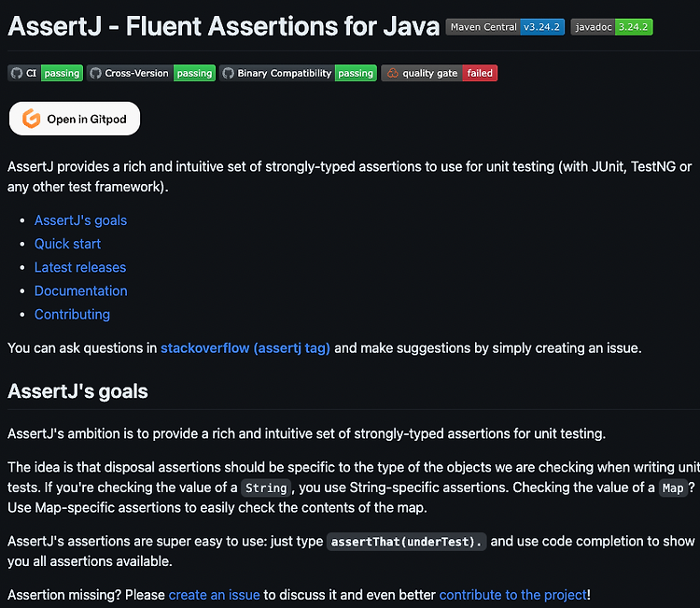Click the assertThat(underTest). code snippet
Image resolution: width=700 pixels, height=608 pixels.
click(406, 542)
